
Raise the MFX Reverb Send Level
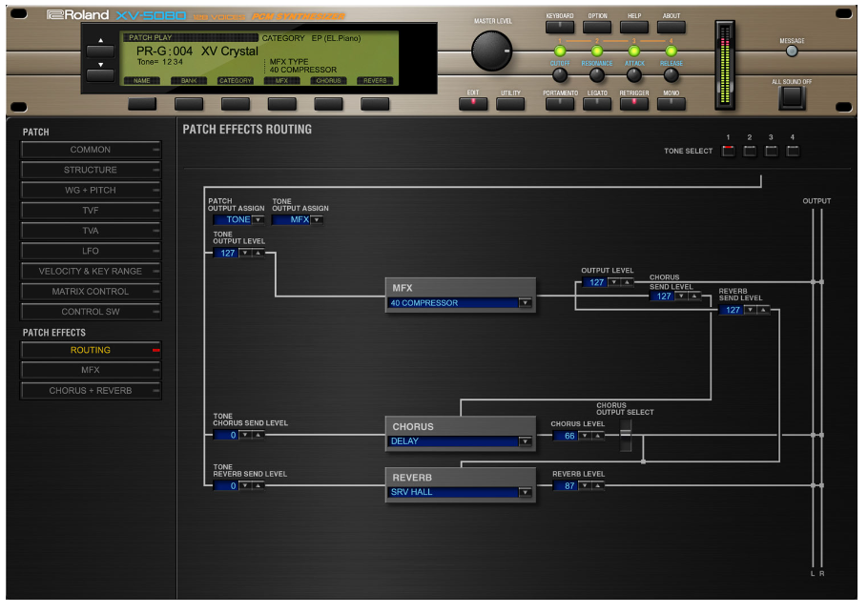click(763, 310)
